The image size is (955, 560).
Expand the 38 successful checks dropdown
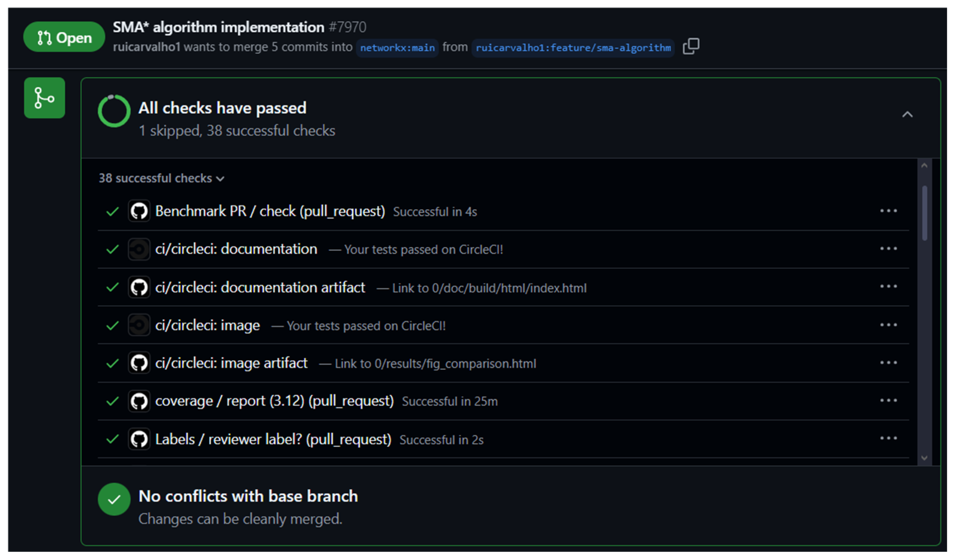point(161,178)
